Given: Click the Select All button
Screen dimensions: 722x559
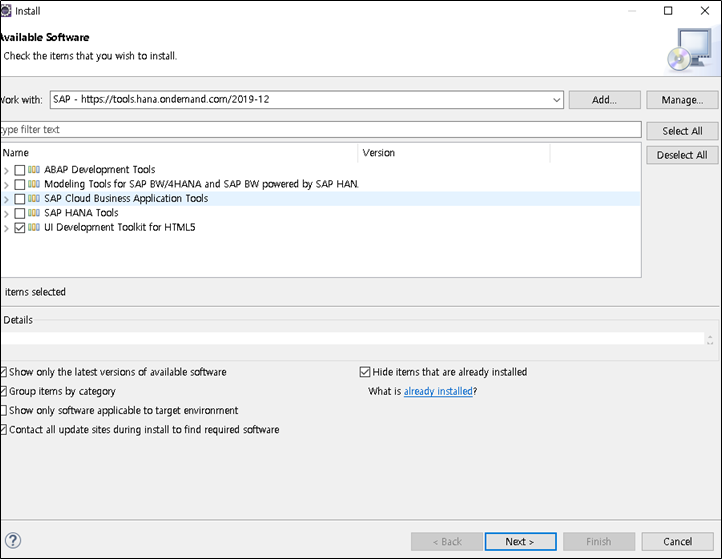Looking at the screenshot, I should pos(682,131).
